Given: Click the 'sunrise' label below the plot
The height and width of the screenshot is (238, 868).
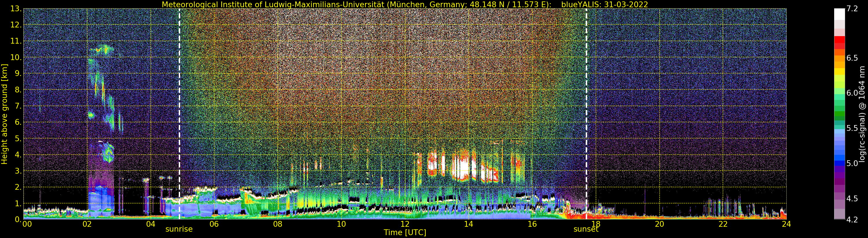Looking at the screenshot, I should [179, 229].
